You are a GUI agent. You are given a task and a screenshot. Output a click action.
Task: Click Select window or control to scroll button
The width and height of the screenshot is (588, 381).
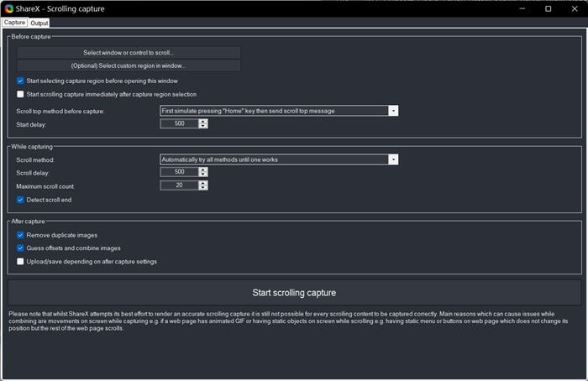pos(129,53)
